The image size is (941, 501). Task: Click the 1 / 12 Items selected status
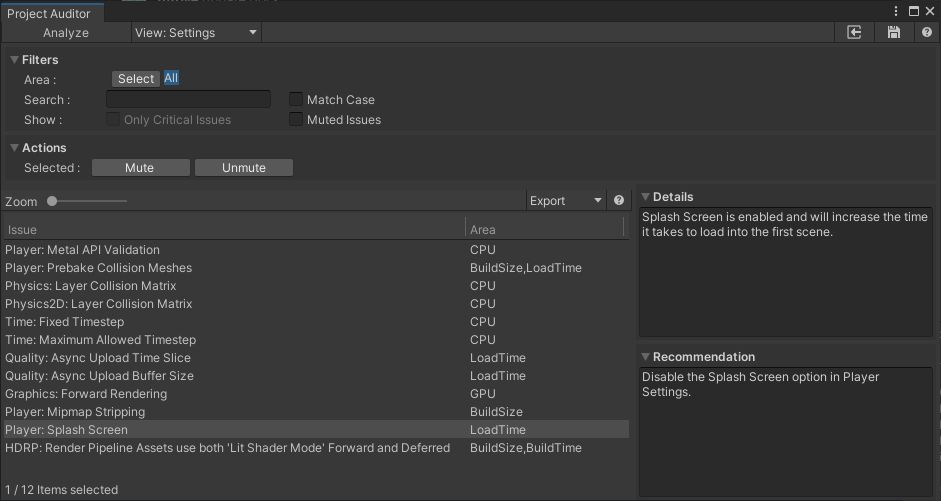coord(62,490)
